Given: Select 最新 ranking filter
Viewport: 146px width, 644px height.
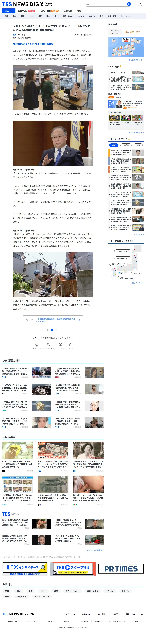Looking at the screenshot, I should click(114, 145).
